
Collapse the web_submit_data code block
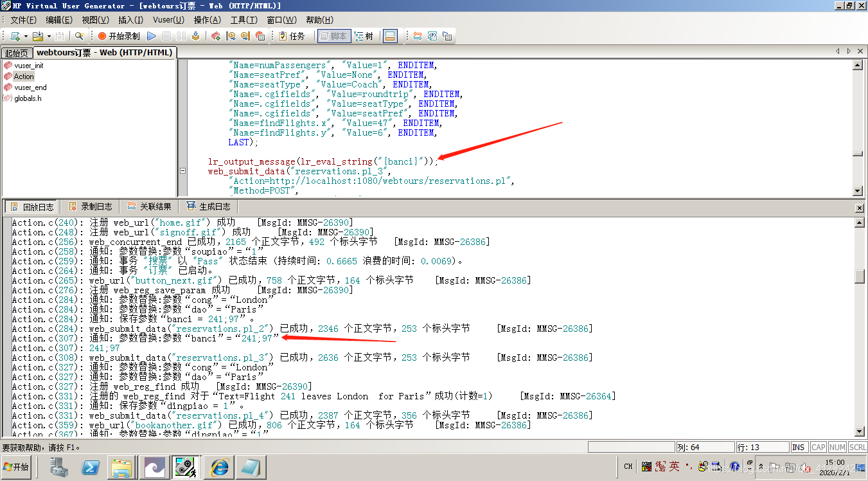(x=182, y=171)
